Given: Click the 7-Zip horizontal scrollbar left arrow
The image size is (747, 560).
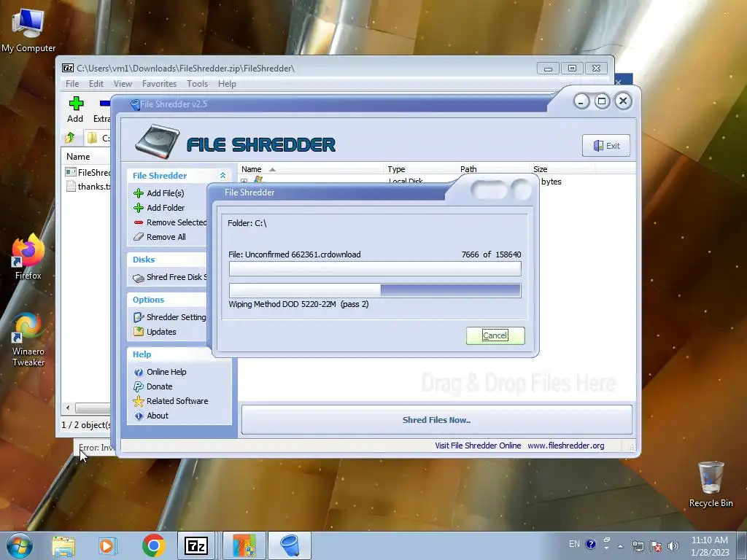Looking at the screenshot, I should tap(68, 408).
